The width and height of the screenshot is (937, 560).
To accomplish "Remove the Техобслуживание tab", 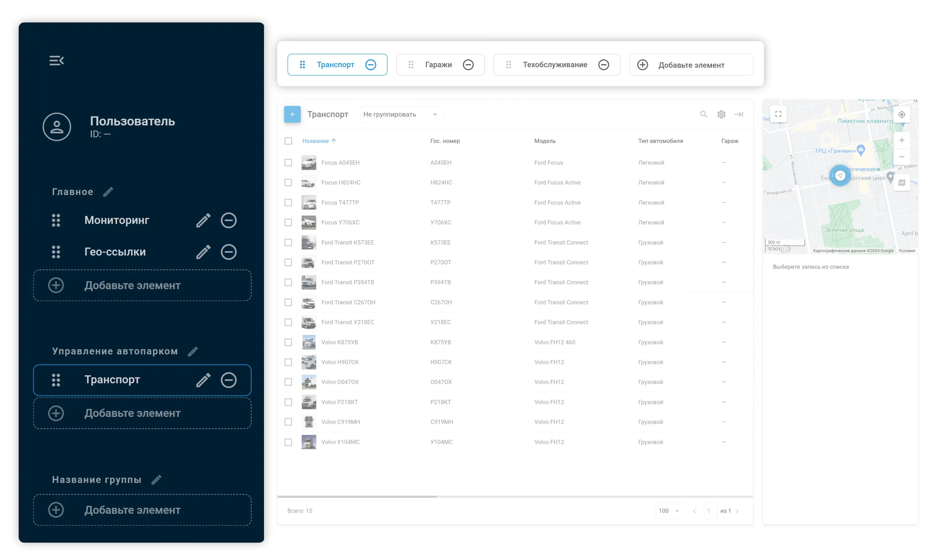I will point(604,65).
